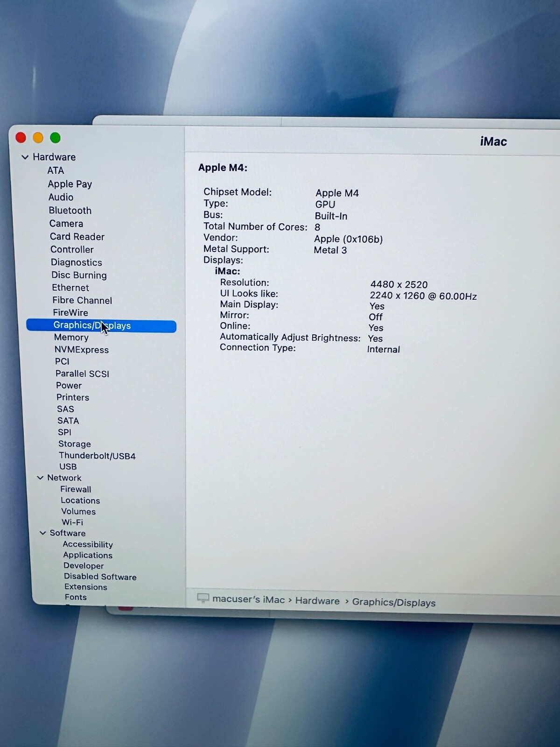Viewport: 560px width, 747px height.
Task: Select Wi-Fi under Network
Action: (x=72, y=522)
